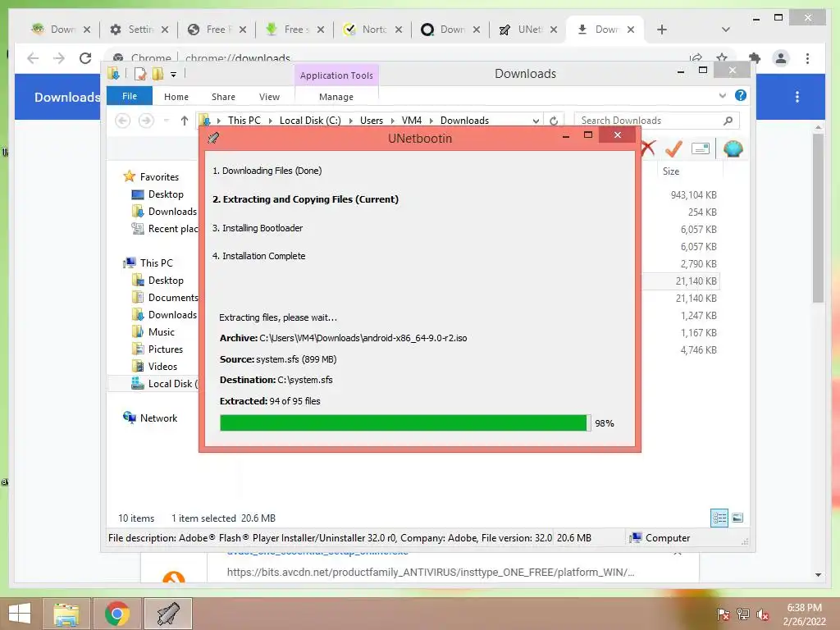
Task: Open the Home ribbon tab
Action: tap(176, 97)
